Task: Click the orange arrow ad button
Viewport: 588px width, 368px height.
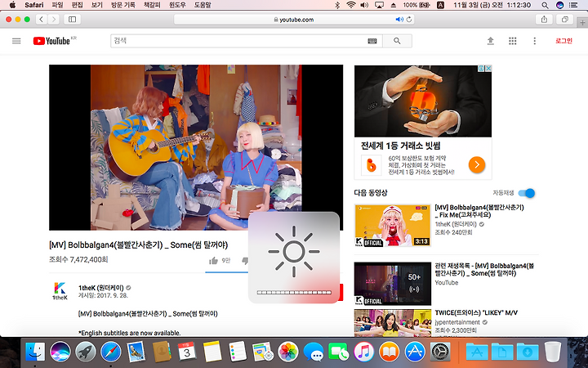Action: [477, 164]
